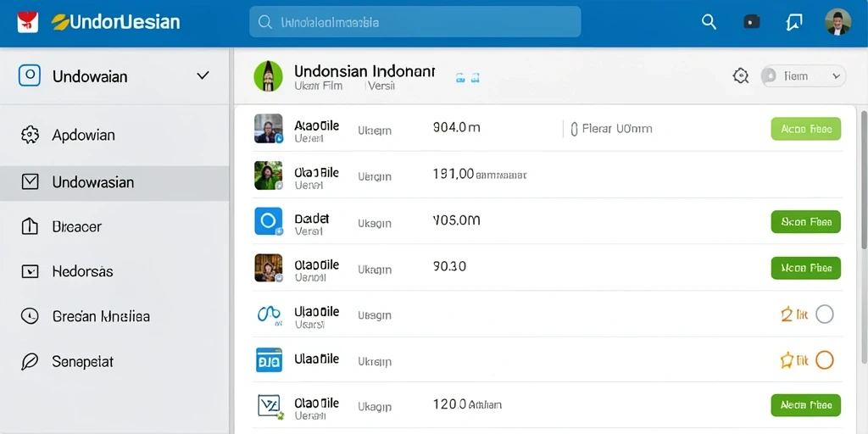Click the clock icon beside Gresan Mnaliea

click(x=30, y=316)
